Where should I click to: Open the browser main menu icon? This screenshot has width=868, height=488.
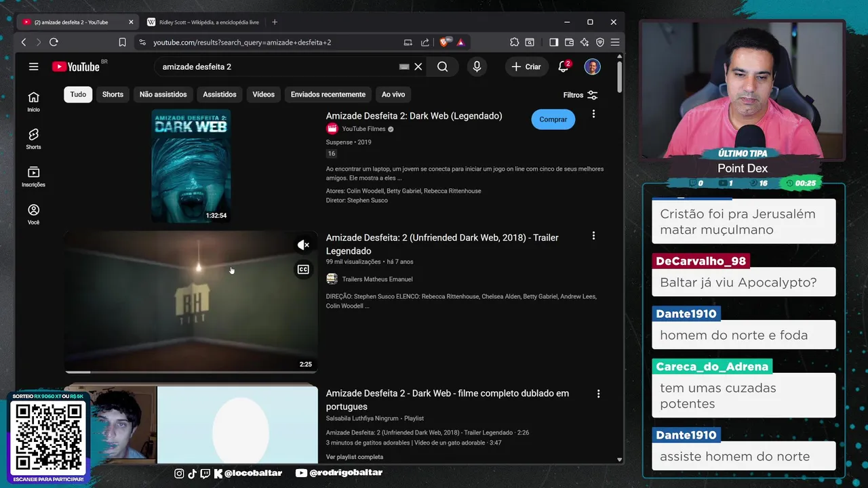[x=614, y=42]
